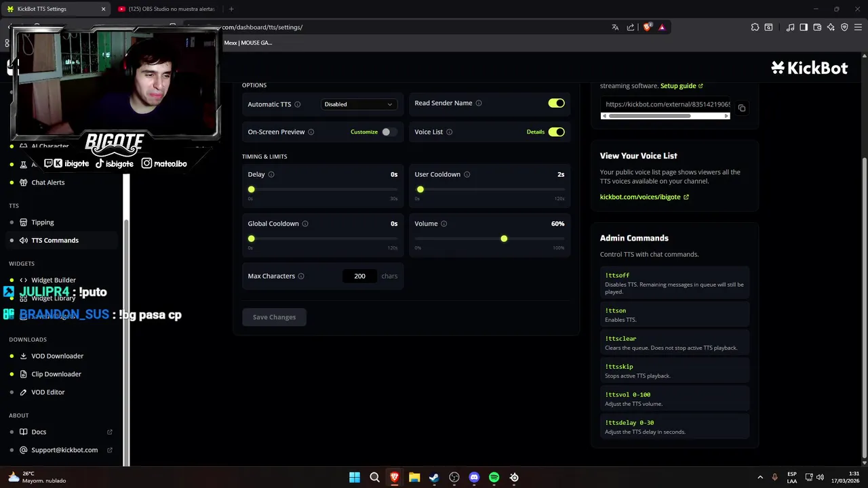The width and height of the screenshot is (868, 488).
Task: Show info tooltip for Delay
Action: point(271,174)
